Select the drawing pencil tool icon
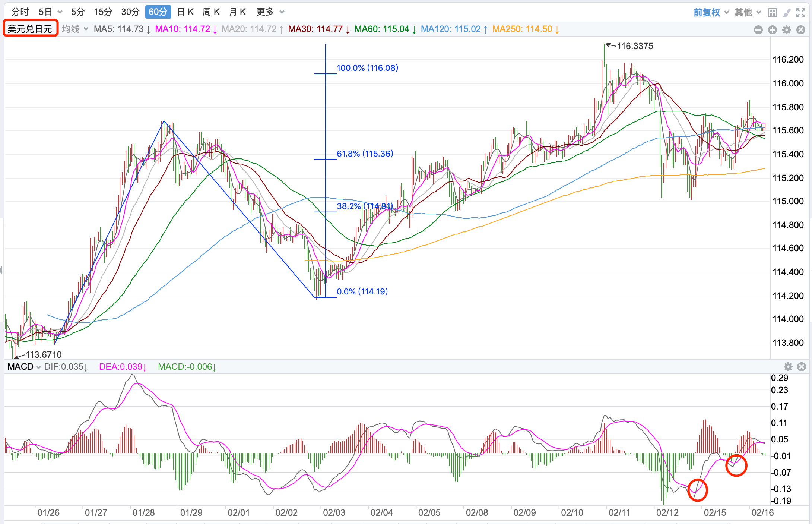This screenshot has height=524, width=812. 787,13
